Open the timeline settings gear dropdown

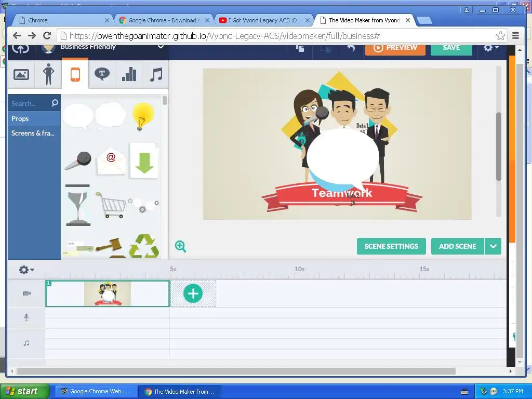(26, 270)
